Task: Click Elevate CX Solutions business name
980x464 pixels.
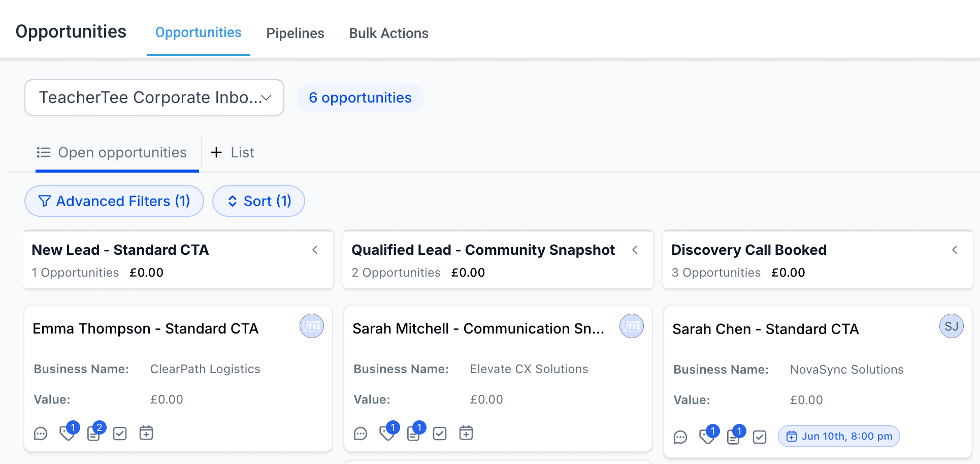Action: (529, 369)
